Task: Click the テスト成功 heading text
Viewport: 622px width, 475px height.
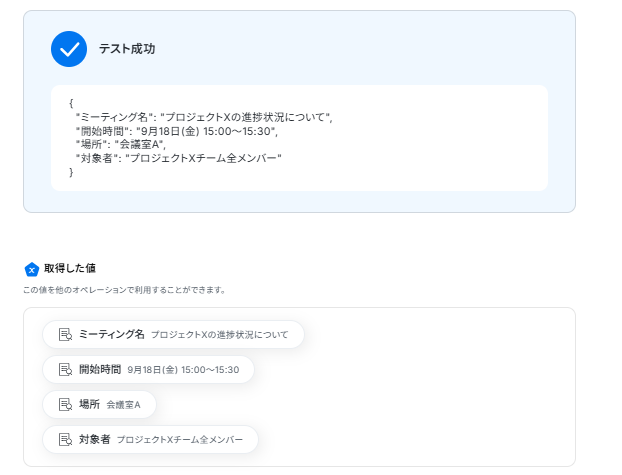Action: [x=127, y=49]
